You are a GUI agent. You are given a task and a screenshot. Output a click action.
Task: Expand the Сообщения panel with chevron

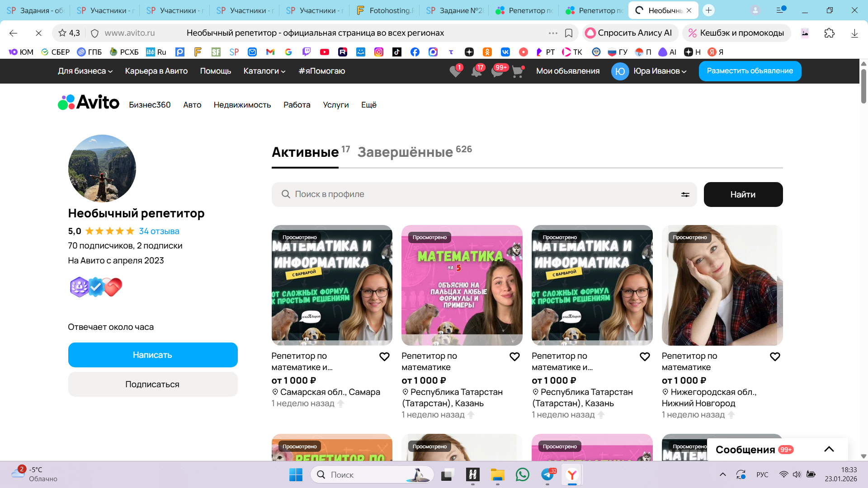tap(829, 449)
